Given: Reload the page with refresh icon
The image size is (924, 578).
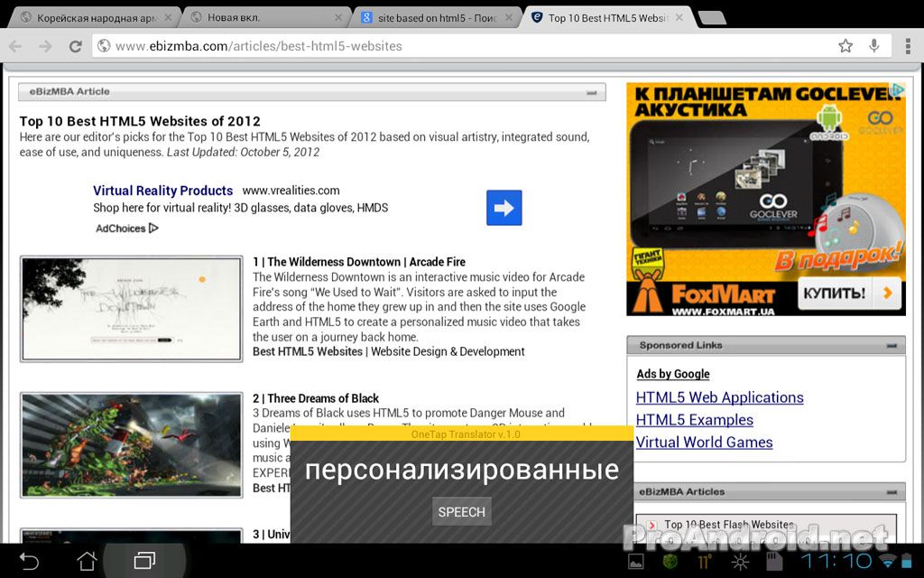Looking at the screenshot, I should [x=75, y=46].
